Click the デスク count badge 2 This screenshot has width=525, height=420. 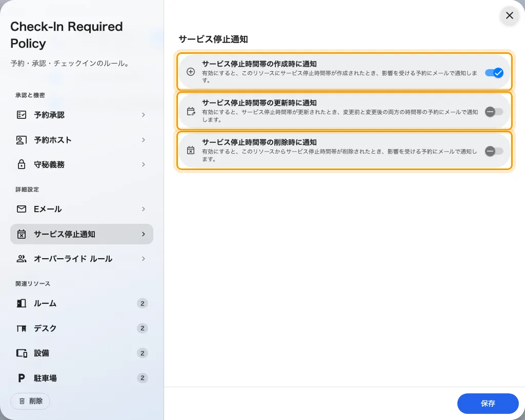pyautogui.click(x=143, y=328)
